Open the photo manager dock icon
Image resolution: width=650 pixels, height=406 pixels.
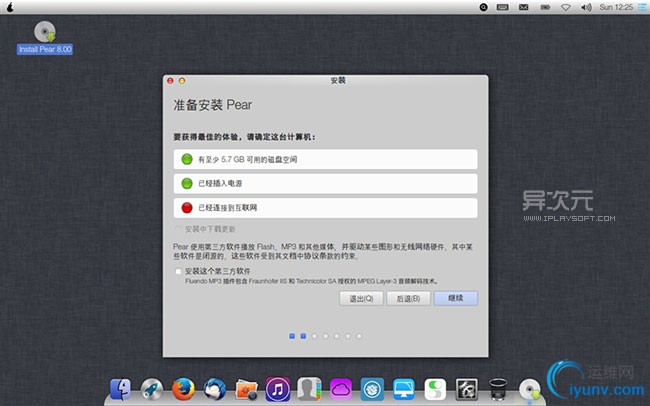[x=246, y=389]
